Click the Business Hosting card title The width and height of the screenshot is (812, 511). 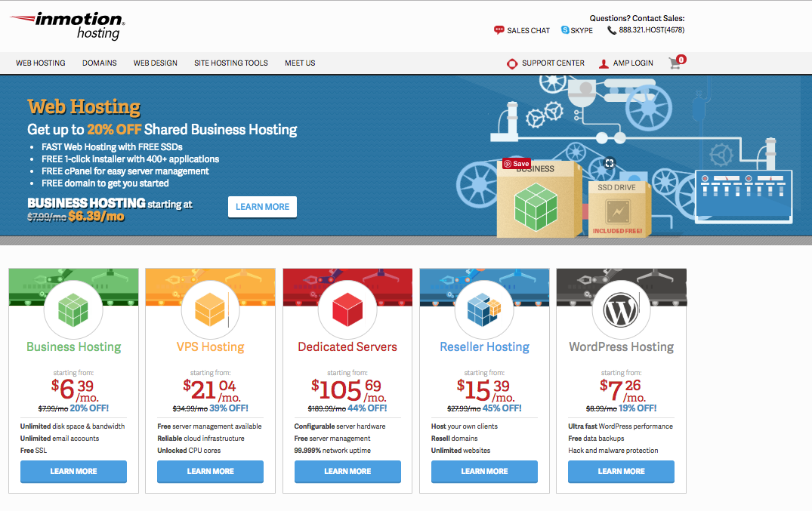(x=73, y=347)
